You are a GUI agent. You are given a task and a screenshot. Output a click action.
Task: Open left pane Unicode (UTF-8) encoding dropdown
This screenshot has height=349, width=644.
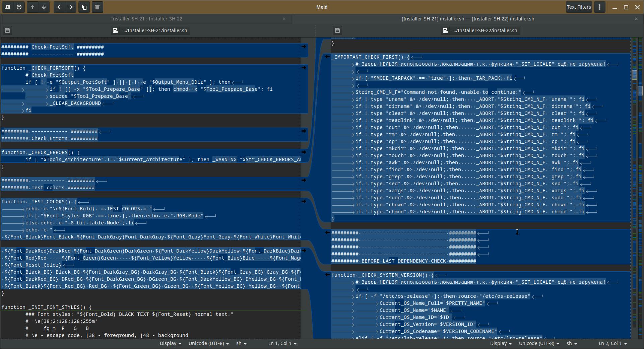click(x=208, y=343)
